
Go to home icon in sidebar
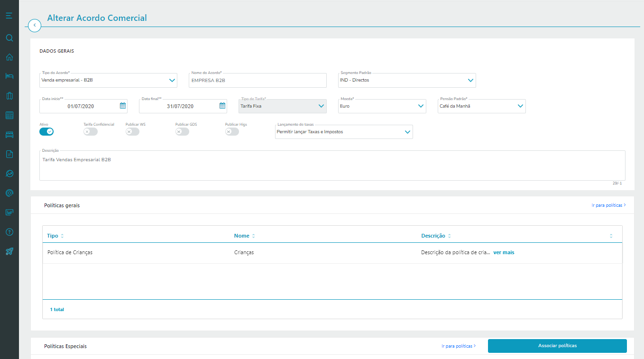(9, 57)
